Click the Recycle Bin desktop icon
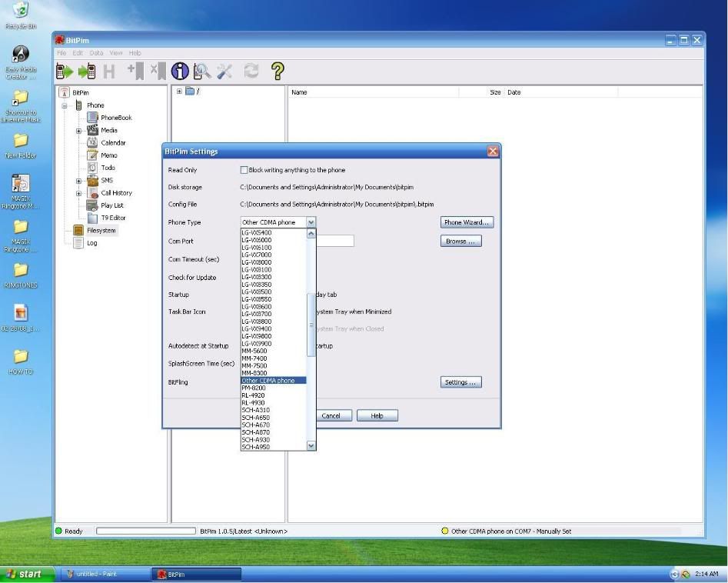The width and height of the screenshot is (728, 583). click(x=21, y=15)
